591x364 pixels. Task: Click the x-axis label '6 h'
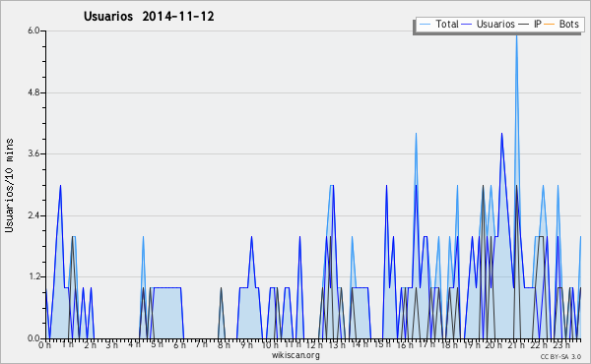point(179,344)
